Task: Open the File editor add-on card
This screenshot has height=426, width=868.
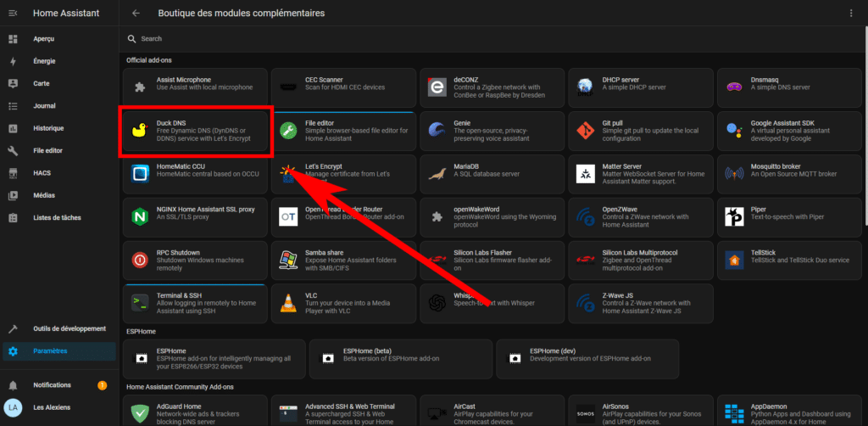Action: coord(344,131)
